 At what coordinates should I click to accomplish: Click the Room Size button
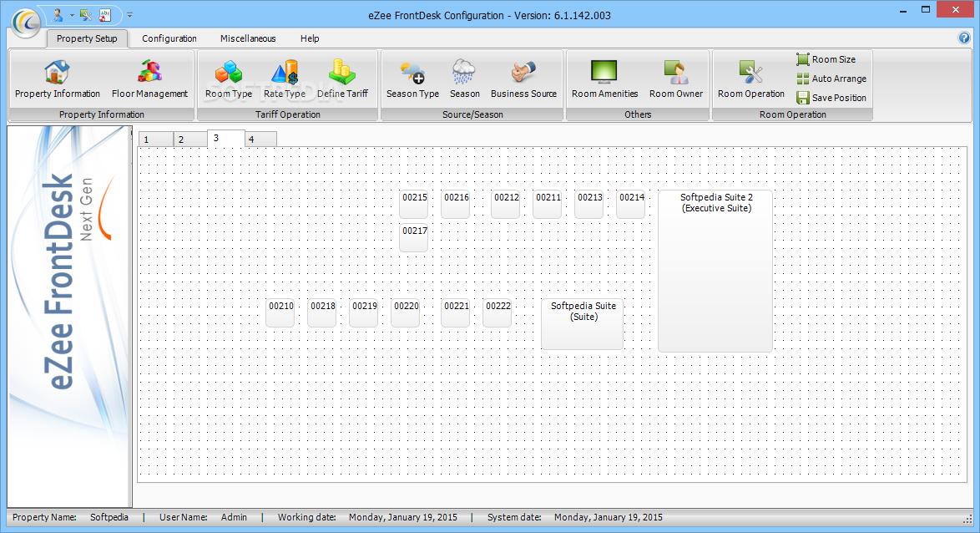point(826,59)
